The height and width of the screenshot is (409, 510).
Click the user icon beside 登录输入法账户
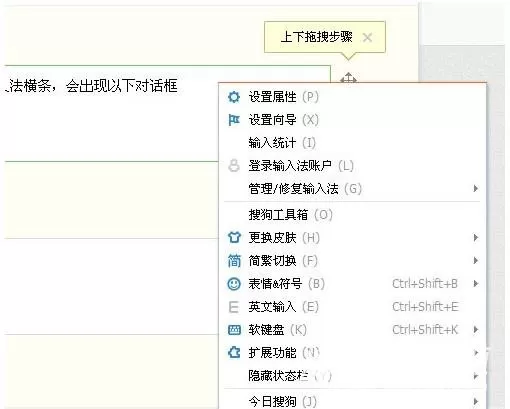(234, 166)
